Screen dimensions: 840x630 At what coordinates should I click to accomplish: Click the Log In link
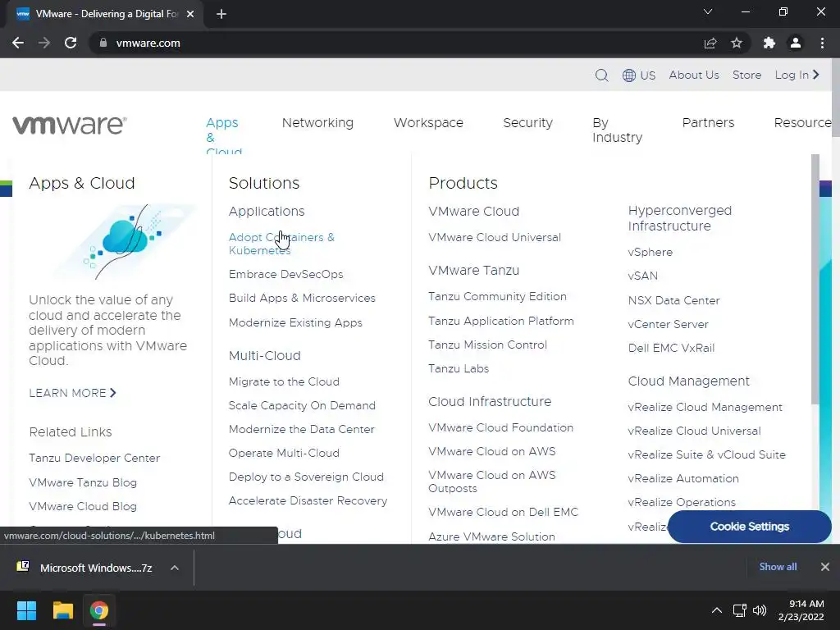point(797,75)
